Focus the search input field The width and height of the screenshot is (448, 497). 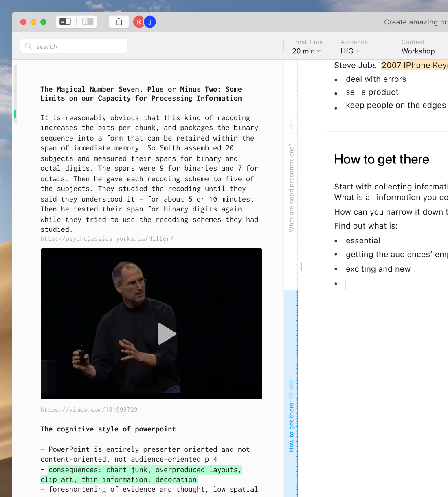click(74, 46)
